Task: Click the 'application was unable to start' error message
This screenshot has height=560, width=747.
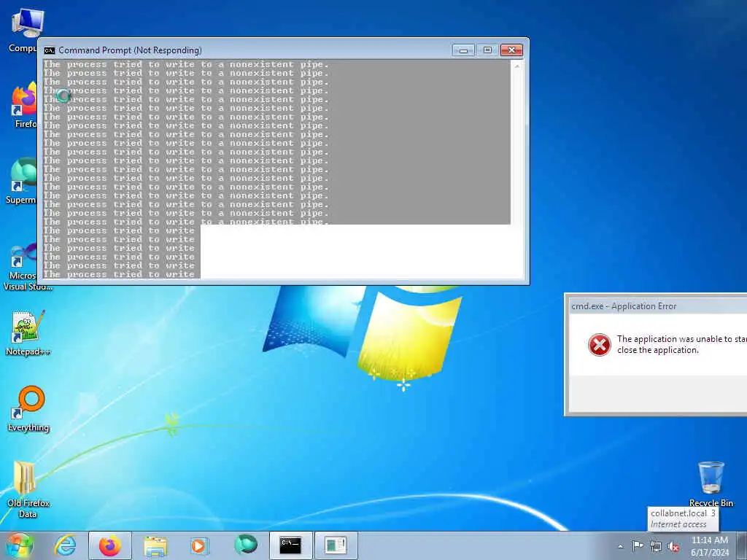Action: coord(682,344)
